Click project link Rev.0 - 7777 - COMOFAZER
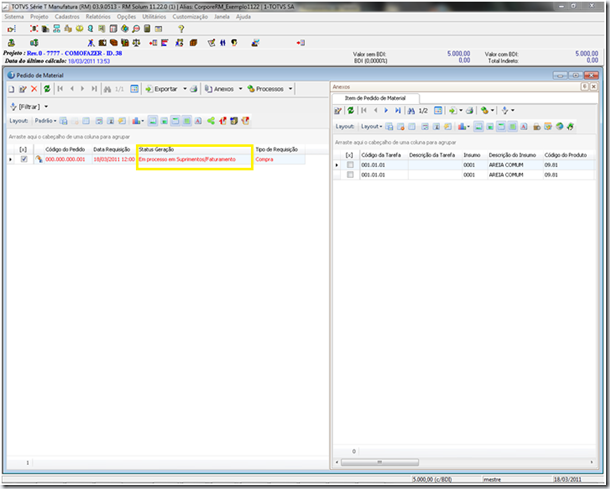610x489 pixels. [74, 53]
